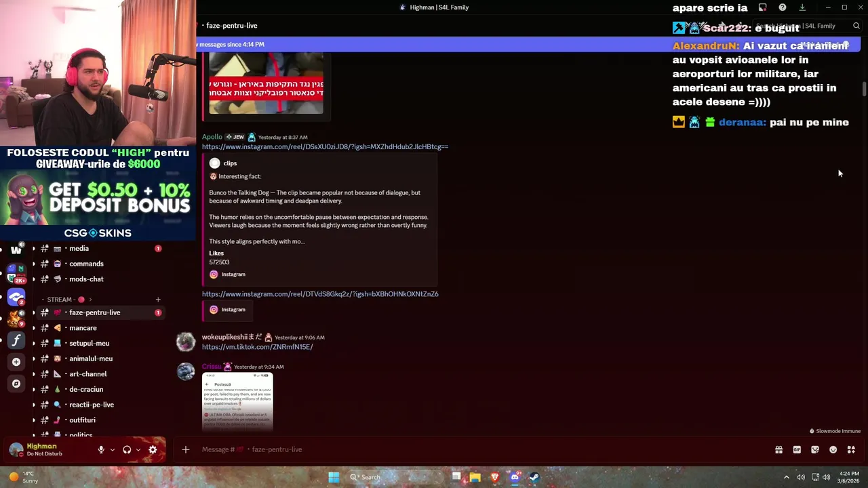Open the italic f server icon
The width and height of the screenshot is (868, 488).
coord(16,340)
